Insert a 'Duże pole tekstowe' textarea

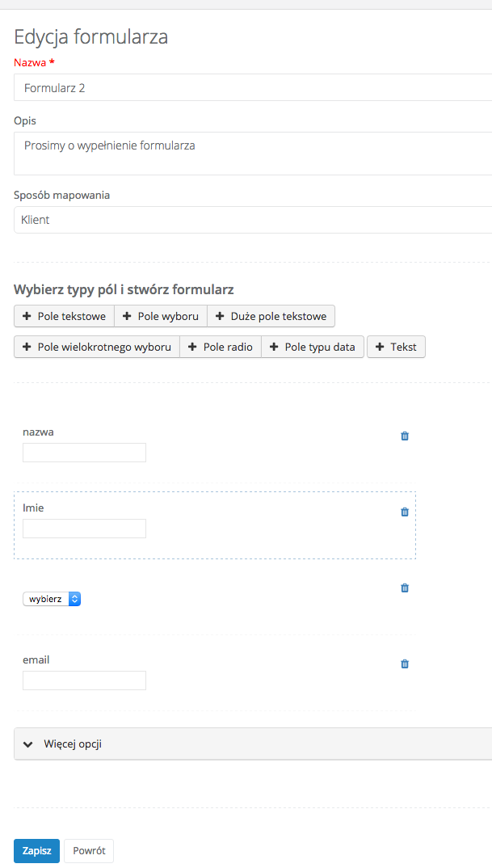click(271, 316)
